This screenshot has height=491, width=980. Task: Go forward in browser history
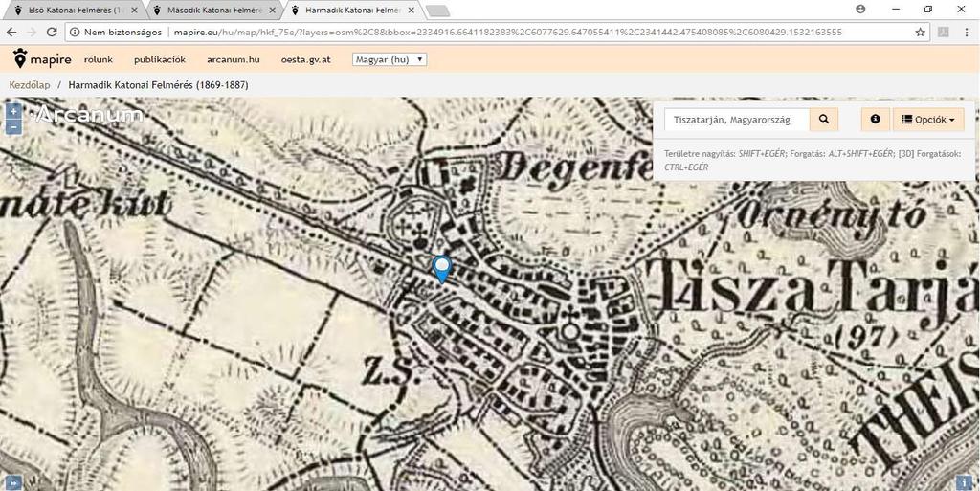32,32
